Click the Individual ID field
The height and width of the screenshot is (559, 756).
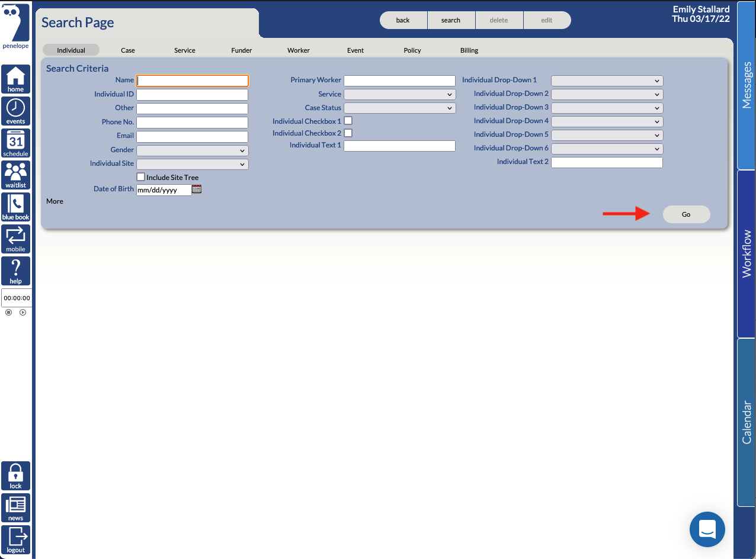point(192,95)
